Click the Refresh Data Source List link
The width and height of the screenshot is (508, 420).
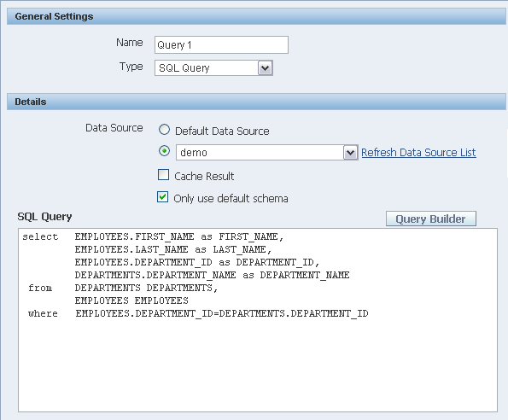pos(418,152)
